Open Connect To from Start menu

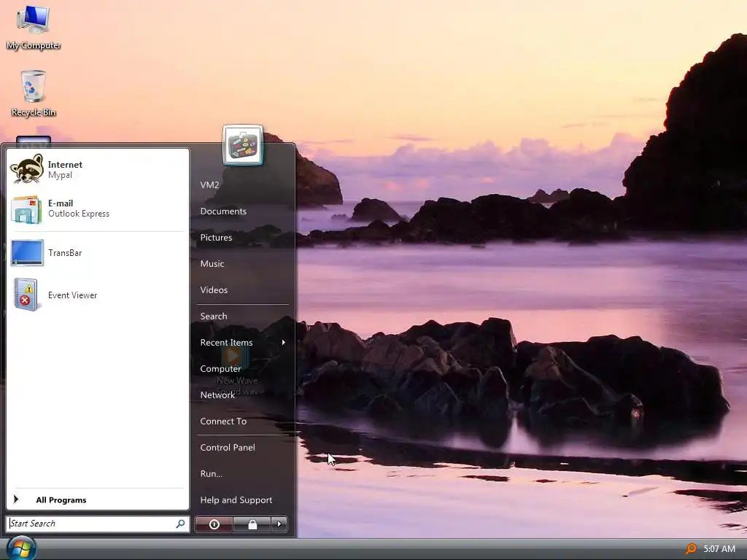click(223, 421)
